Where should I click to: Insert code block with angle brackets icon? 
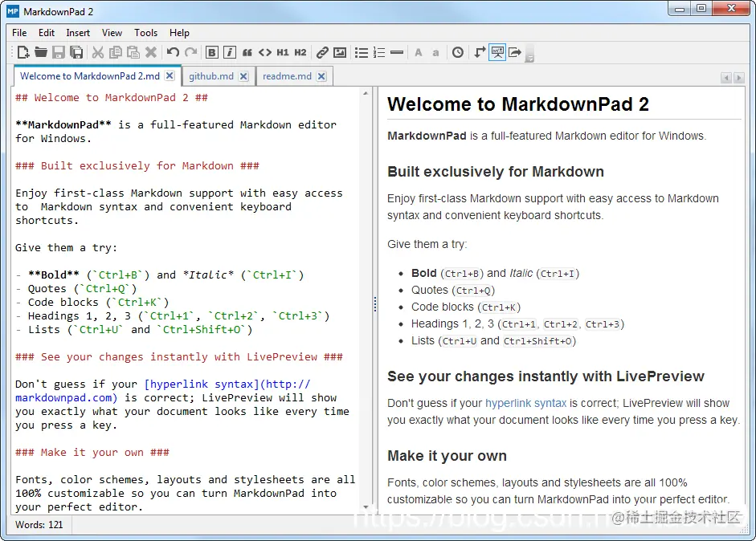coord(264,52)
